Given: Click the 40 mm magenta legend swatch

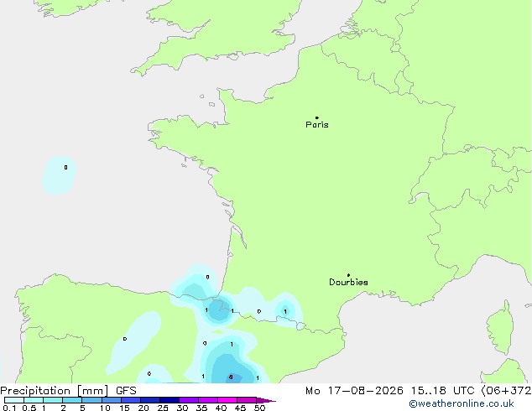Looking at the screenshot, I should pos(227,400).
